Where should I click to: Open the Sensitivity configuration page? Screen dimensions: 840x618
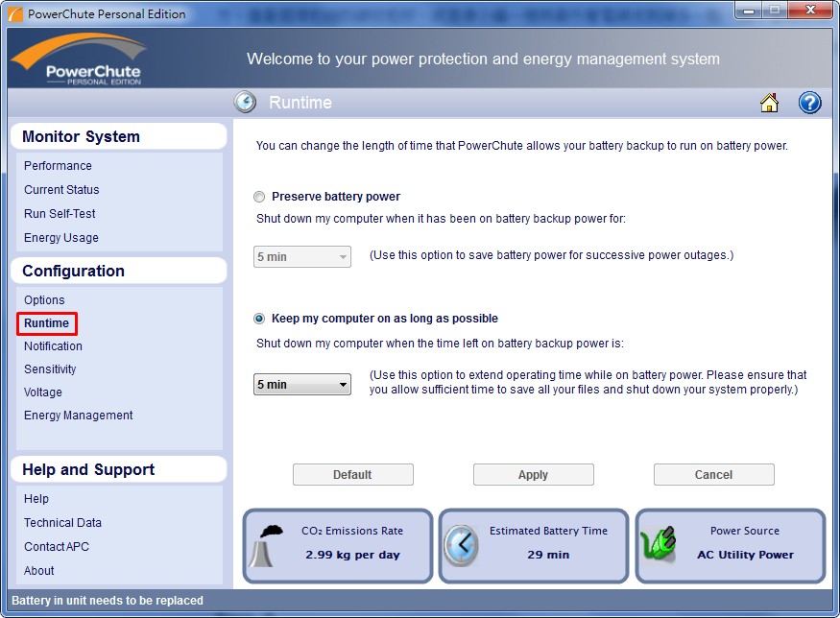(50, 369)
